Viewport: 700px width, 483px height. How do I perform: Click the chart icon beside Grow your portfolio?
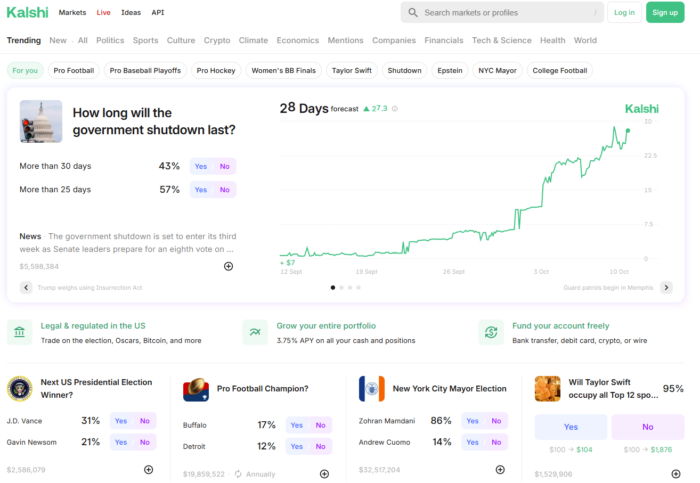point(256,332)
